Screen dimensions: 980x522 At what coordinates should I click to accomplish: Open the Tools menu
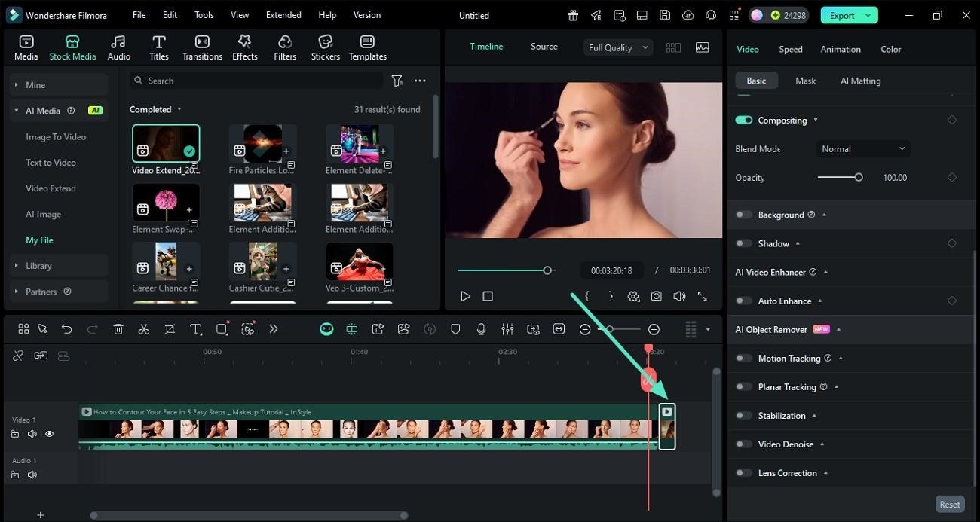tap(203, 14)
